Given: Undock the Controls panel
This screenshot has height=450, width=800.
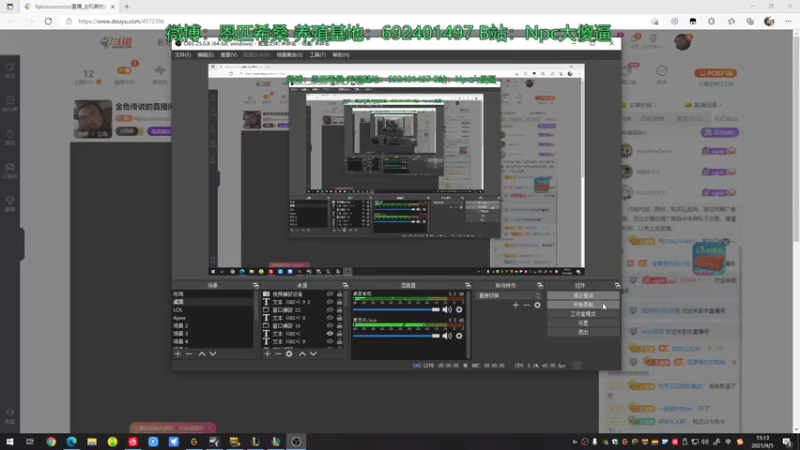Looking at the screenshot, I should coord(617,285).
